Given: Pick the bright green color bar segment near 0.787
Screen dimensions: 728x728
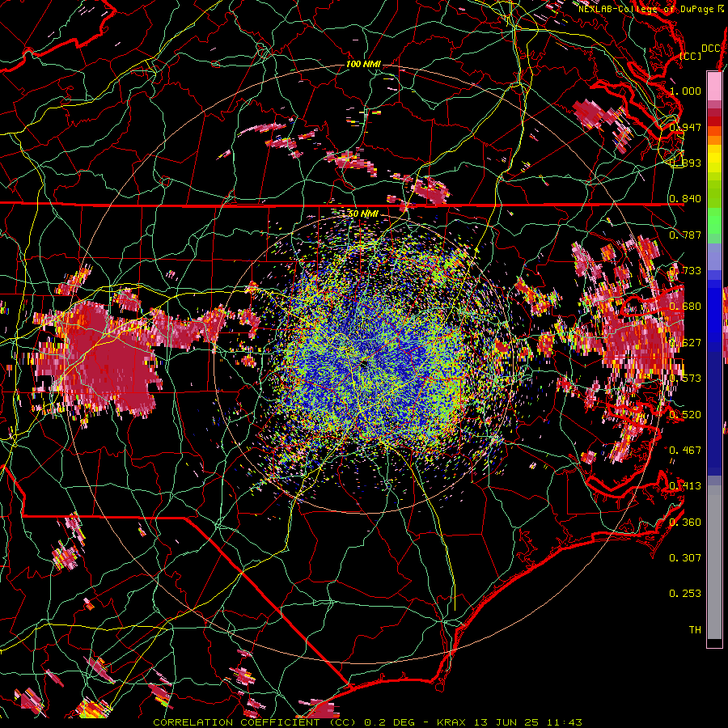Looking at the screenshot, I should click(x=714, y=220).
